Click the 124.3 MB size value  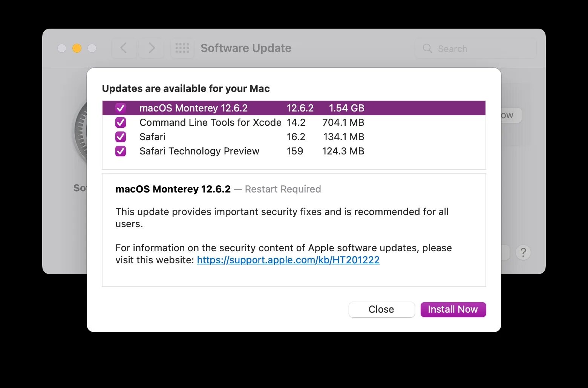point(343,151)
